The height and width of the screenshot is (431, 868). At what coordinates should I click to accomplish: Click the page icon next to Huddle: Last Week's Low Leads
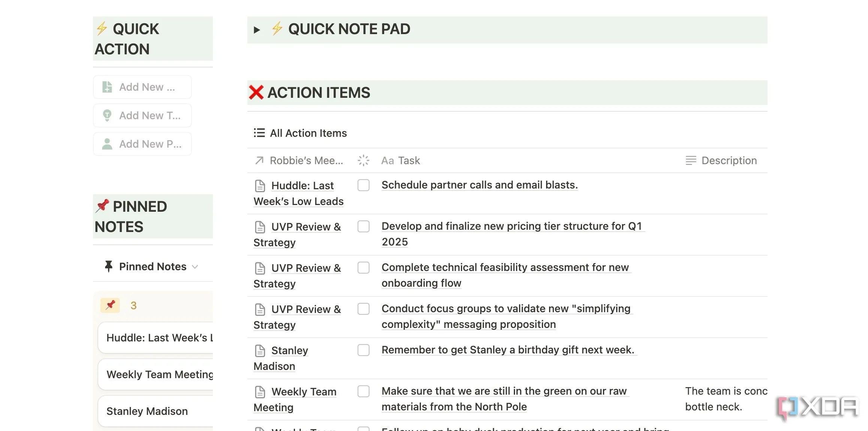point(260,186)
